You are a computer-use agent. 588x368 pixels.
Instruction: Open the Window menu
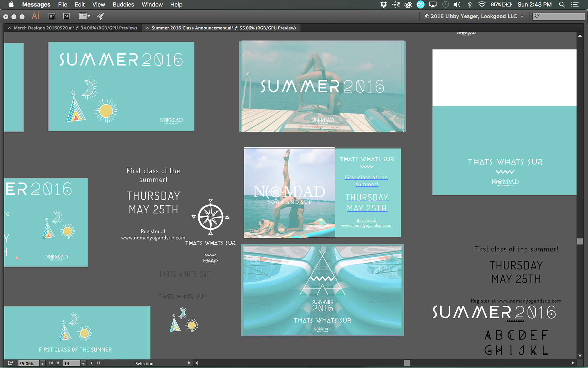(152, 5)
